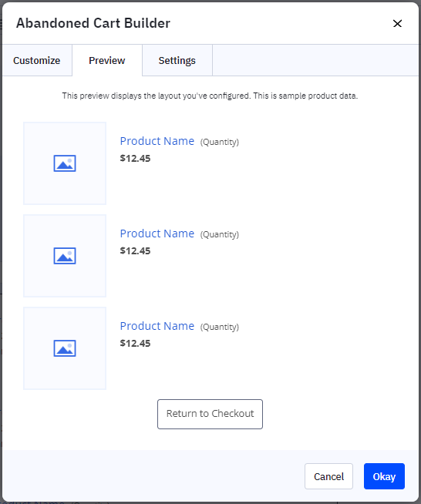This screenshot has height=504, width=421.
Task: Click the second product's (Quantity) label
Action: pos(220,234)
